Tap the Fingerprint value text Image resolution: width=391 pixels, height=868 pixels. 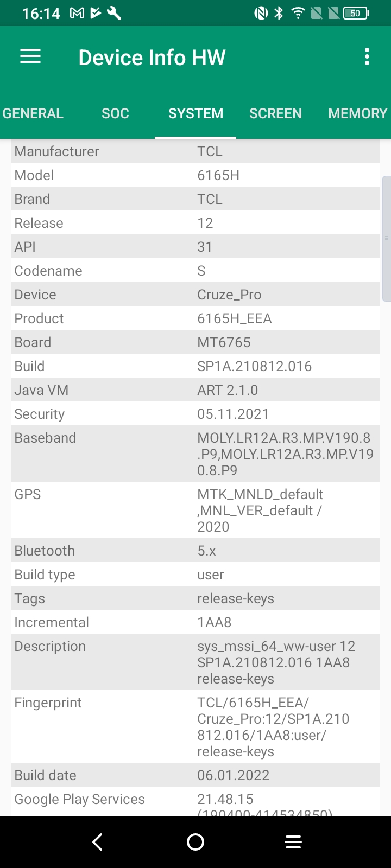(273, 727)
